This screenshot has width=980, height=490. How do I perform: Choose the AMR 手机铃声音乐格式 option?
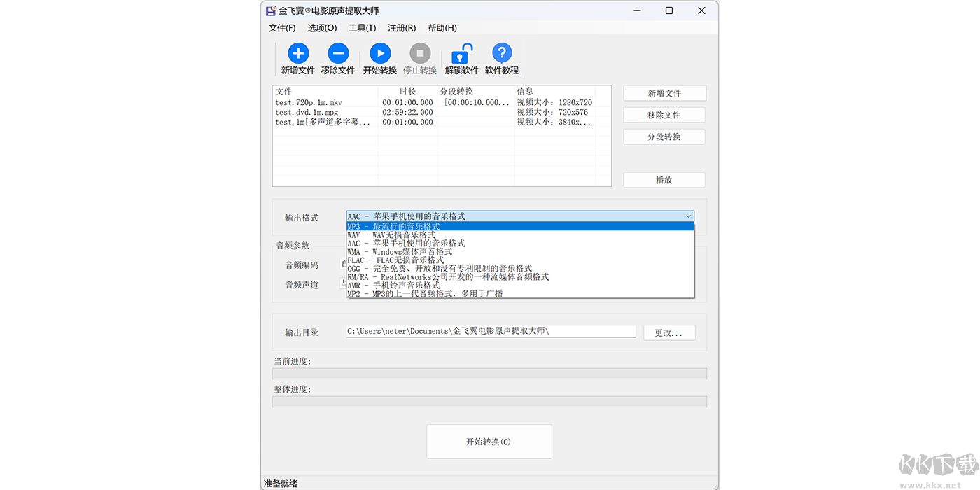pos(420,285)
